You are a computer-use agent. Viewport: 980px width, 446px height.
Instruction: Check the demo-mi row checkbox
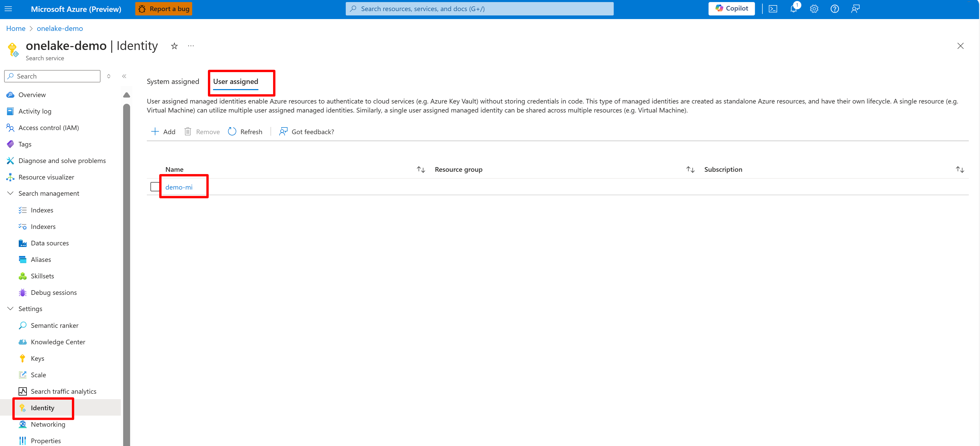(x=155, y=187)
